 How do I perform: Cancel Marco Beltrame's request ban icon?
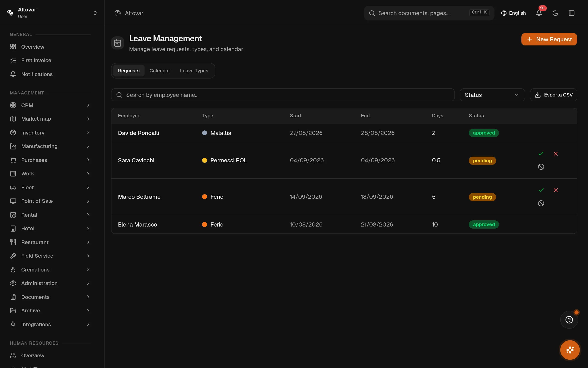click(541, 203)
